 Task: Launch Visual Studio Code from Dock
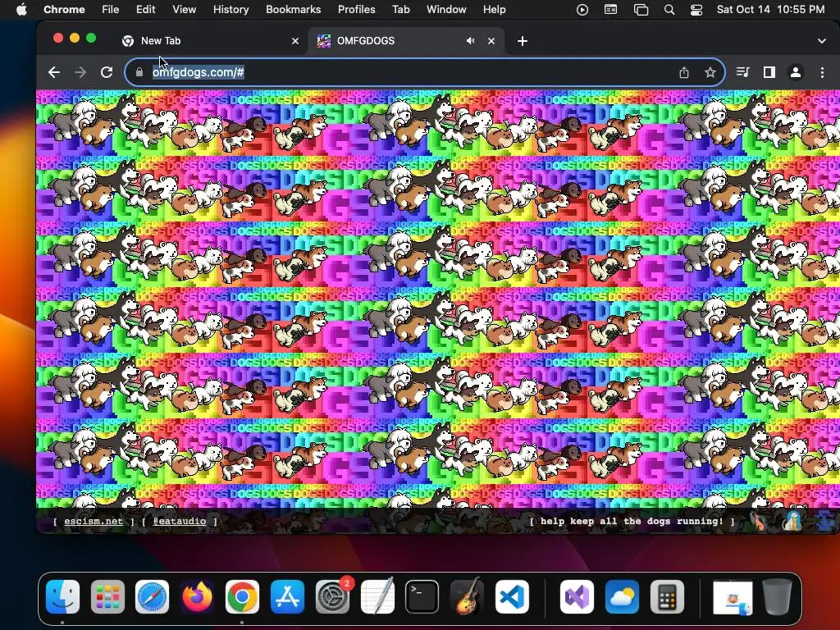(512, 597)
